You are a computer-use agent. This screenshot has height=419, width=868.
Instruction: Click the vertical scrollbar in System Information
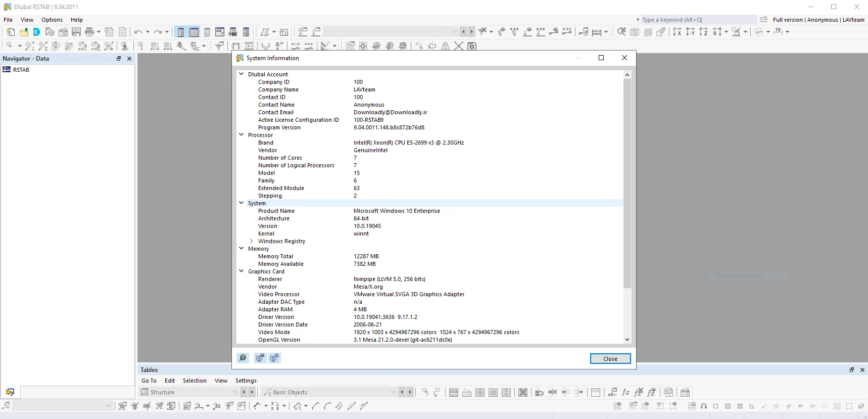[x=627, y=183]
